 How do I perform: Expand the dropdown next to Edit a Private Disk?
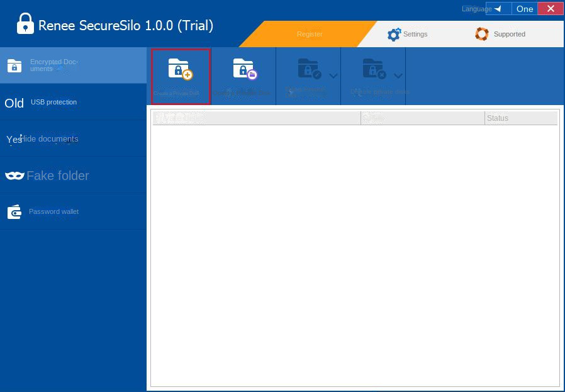(333, 76)
